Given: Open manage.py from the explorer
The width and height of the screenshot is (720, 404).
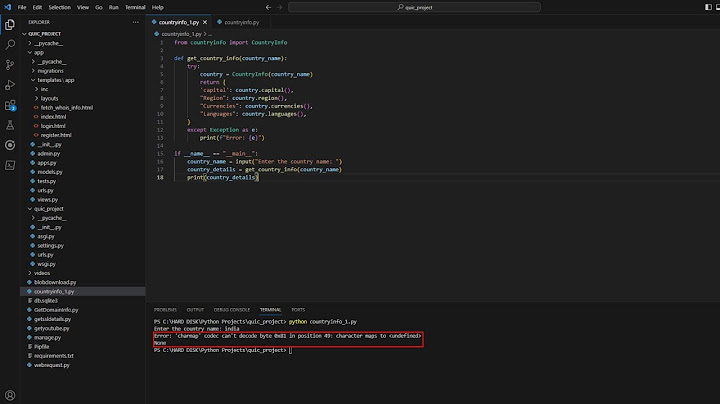Looking at the screenshot, I should [x=48, y=337].
